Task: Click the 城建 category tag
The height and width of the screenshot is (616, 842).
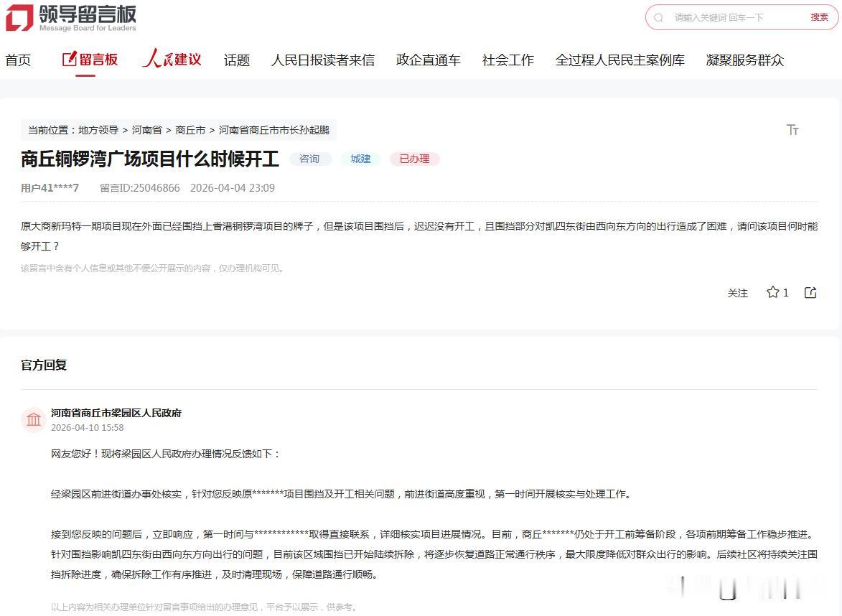Action: pyautogui.click(x=360, y=159)
